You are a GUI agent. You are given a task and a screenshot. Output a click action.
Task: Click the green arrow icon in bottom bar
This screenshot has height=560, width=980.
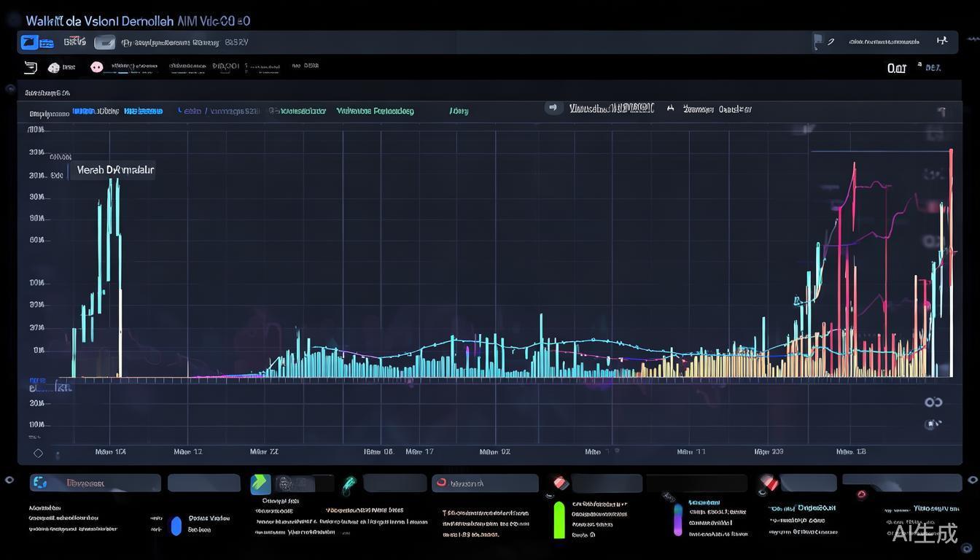(260, 483)
